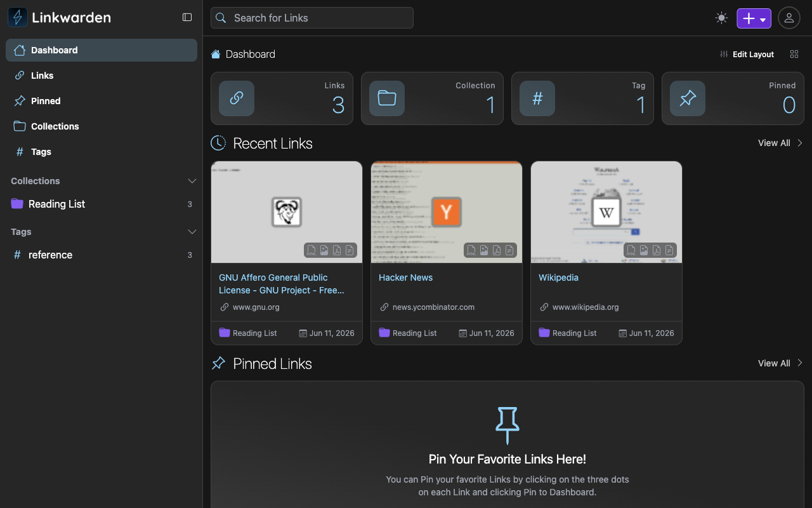The width and height of the screenshot is (812, 508).
Task: Collapse the Tags section chevron
Action: (192, 232)
